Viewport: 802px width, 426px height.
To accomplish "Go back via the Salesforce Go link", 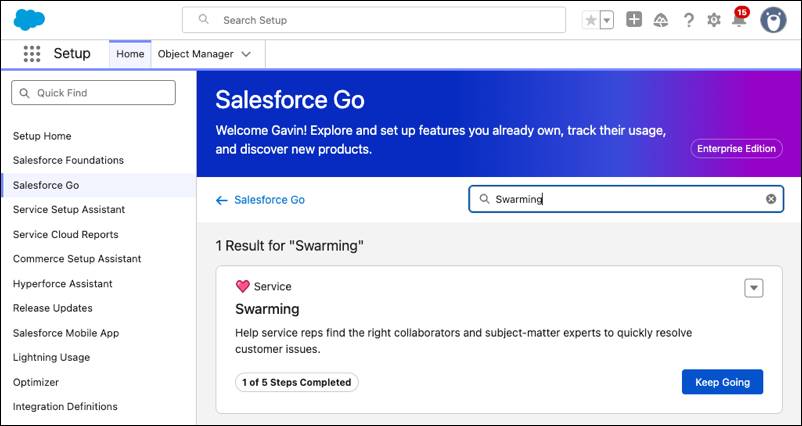I will [x=260, y=200].
